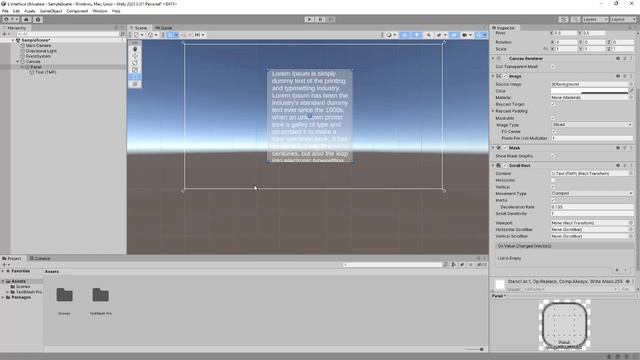Open Scroll Rect component three-dot menu
Screen dimensions: 640x360
click(631, 165)
